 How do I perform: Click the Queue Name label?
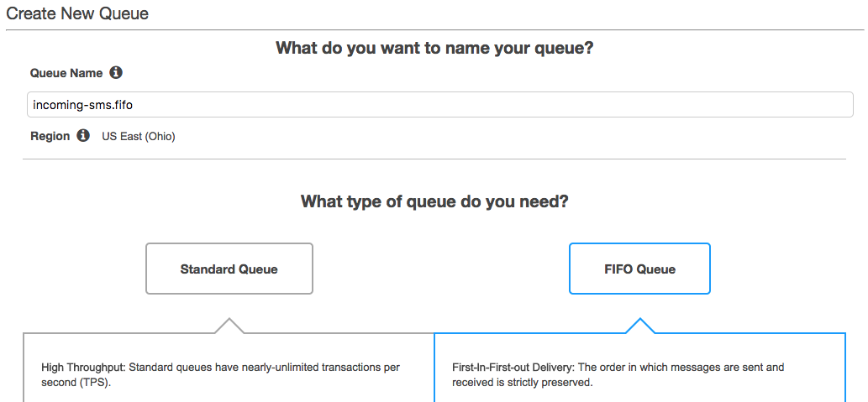[66, 73]
